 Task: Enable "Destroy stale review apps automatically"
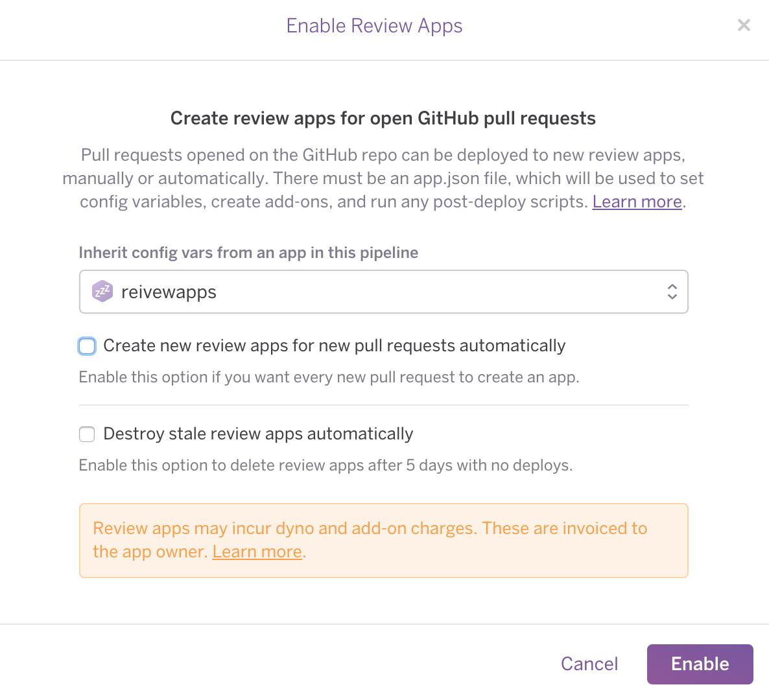click(87, 434)
